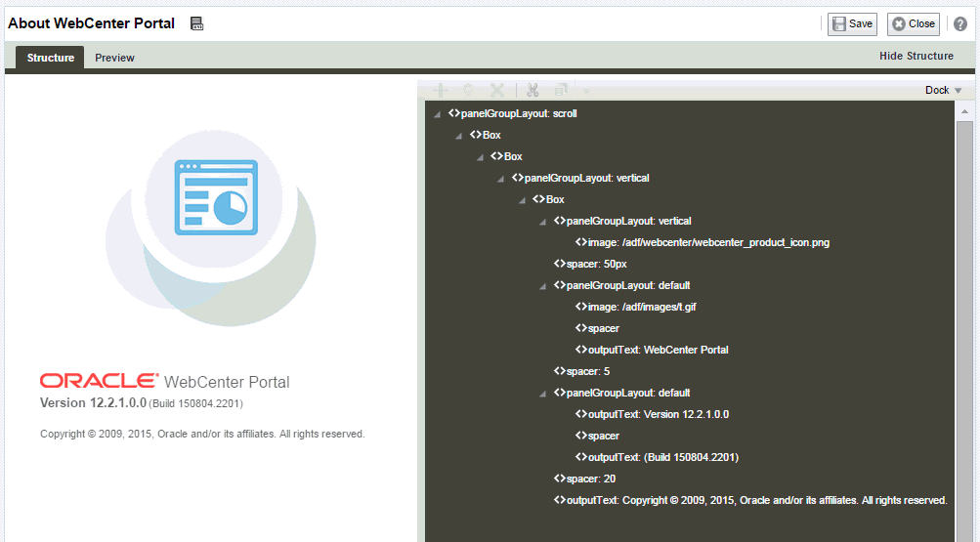Click (Build 150804.2201) text in preview

click(x=195, y=403)
